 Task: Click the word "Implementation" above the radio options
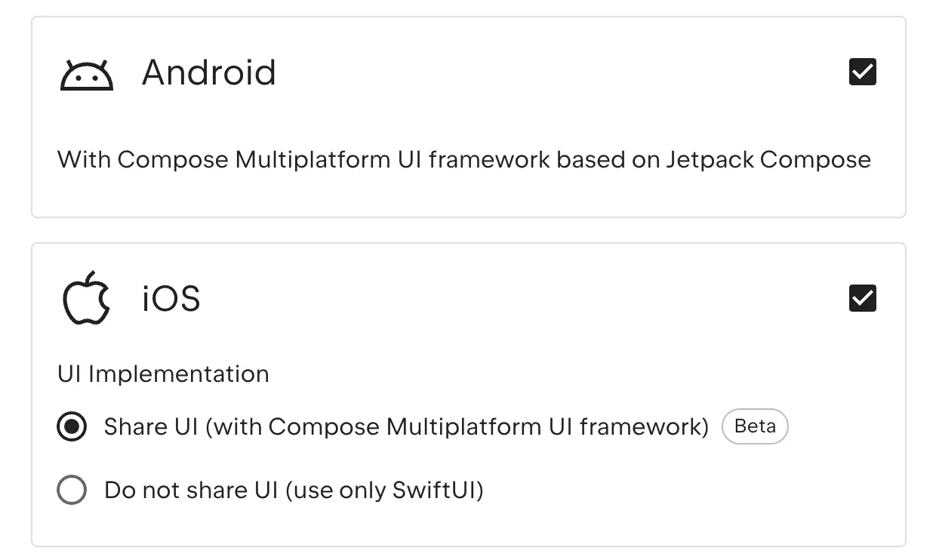pyautogui.click(x=178, y=374)
